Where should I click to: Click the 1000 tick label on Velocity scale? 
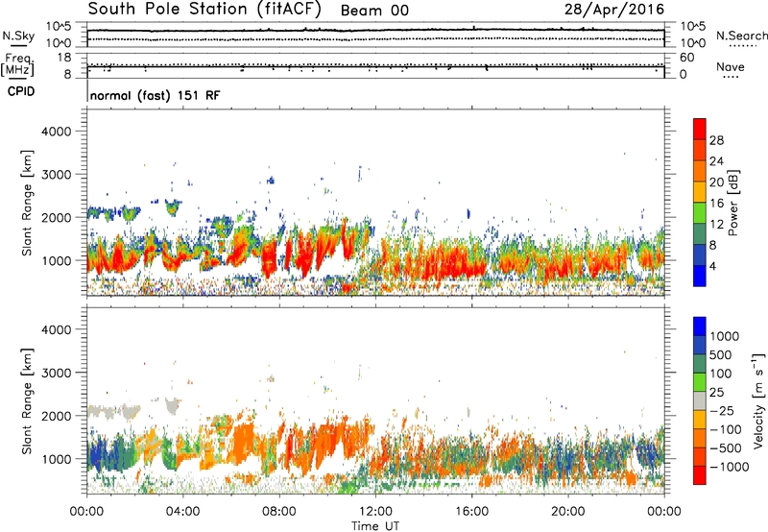point(724,336)
